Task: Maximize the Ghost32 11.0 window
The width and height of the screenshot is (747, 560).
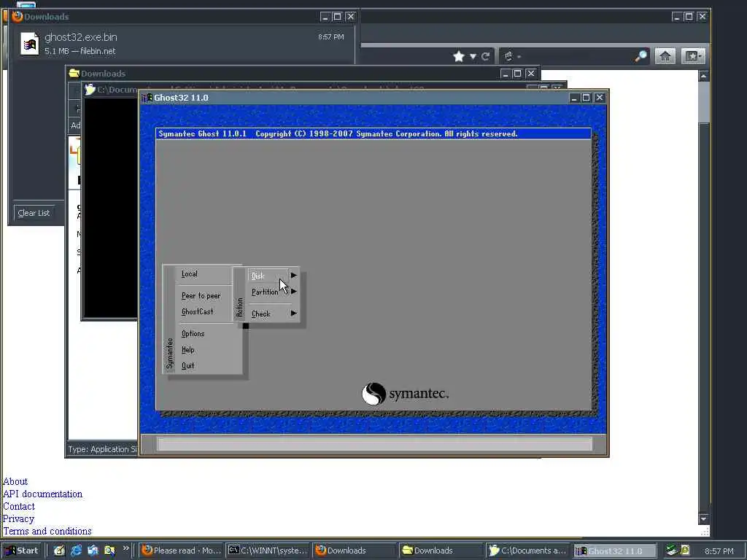Action: [587, 98]
